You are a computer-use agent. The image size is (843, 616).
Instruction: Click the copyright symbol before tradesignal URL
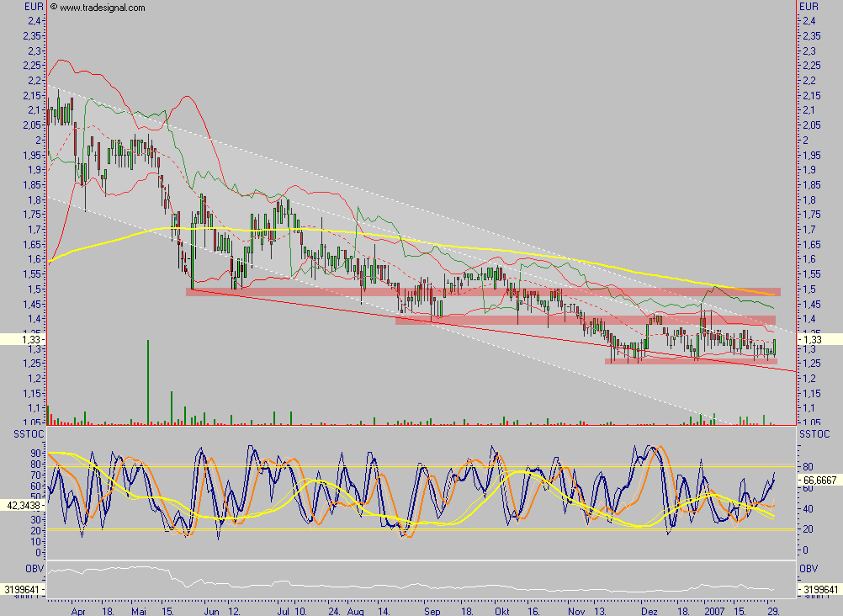pos(53,7)
